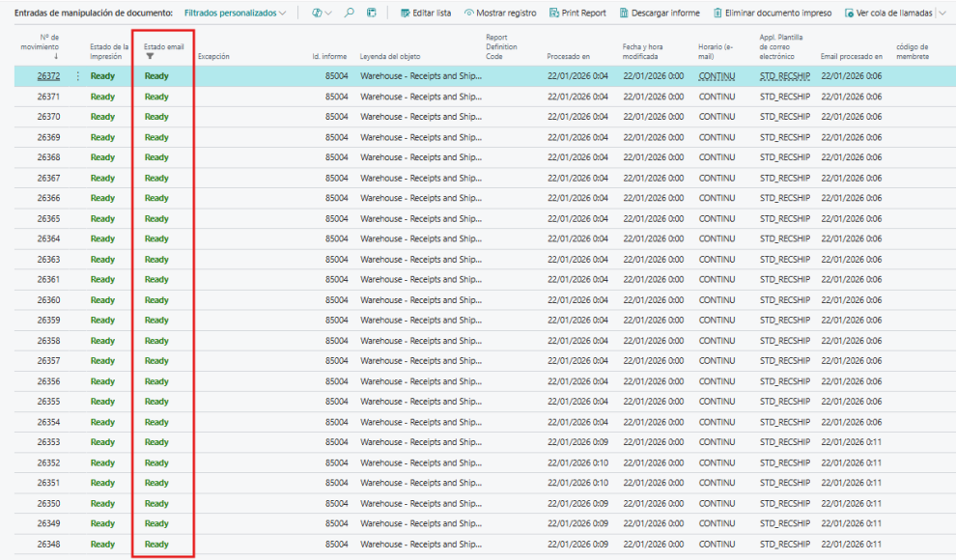Click Leyenda del objeto cell in row 26348
This screenshot has height=560, width=956.
pyautogui.click(x=420, y=545)
